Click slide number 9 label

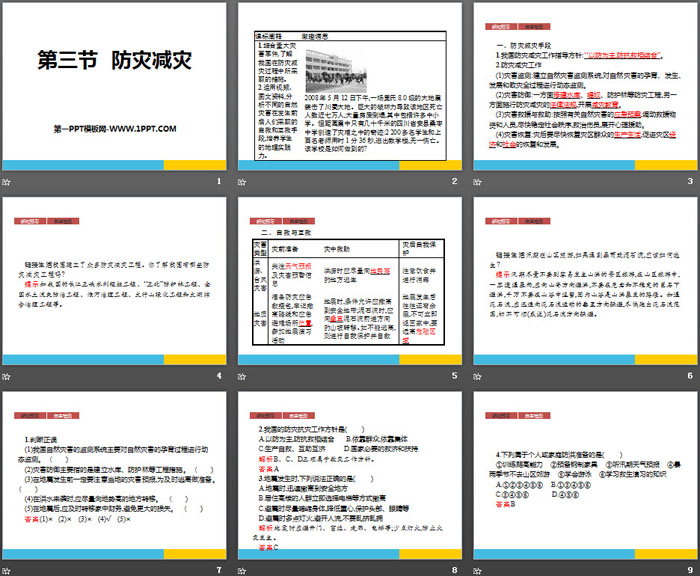pyautogui.click(x=690, y=570)
